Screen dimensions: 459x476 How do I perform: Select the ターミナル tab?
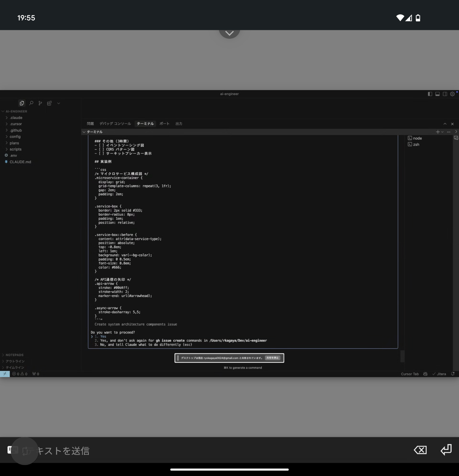[x=145, y=124]
